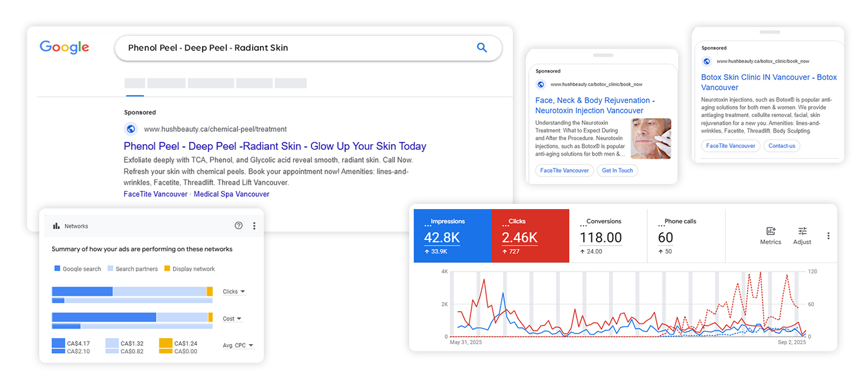Toggle the Display network legend item
The image size is (868, 384).
(189, 269)
